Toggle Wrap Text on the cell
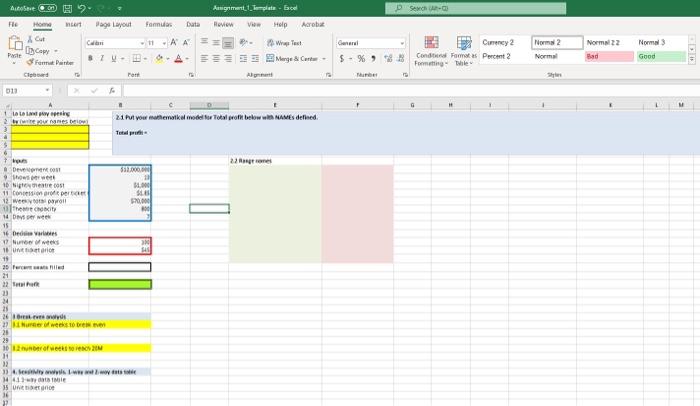This screenshot has height=406, width=700. [x=284, y=43]
